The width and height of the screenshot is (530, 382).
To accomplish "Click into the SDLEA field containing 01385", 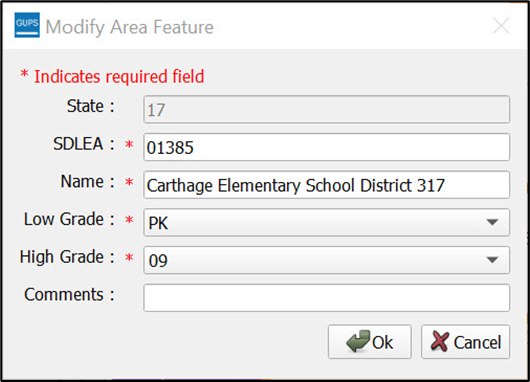I will (327, 147).
